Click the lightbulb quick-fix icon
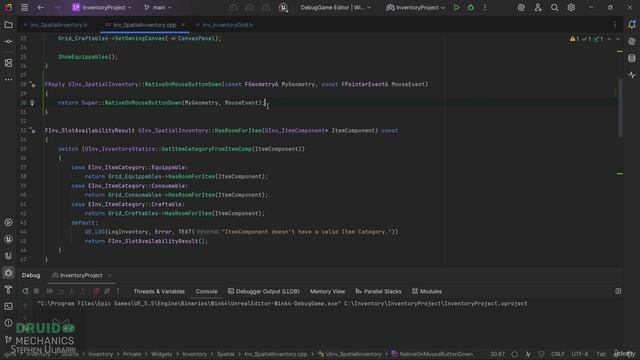This screenshot has width=640, height=360. tap(32, 103)
